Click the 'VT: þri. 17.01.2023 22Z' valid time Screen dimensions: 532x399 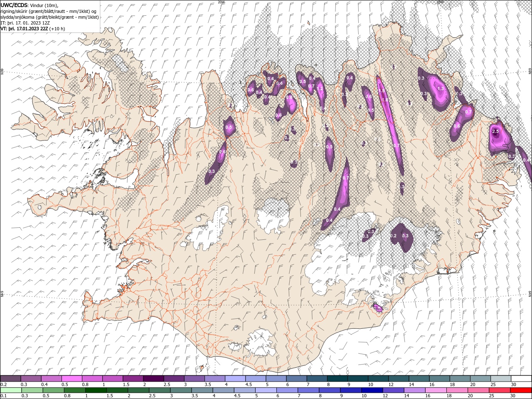click(25, 29)
